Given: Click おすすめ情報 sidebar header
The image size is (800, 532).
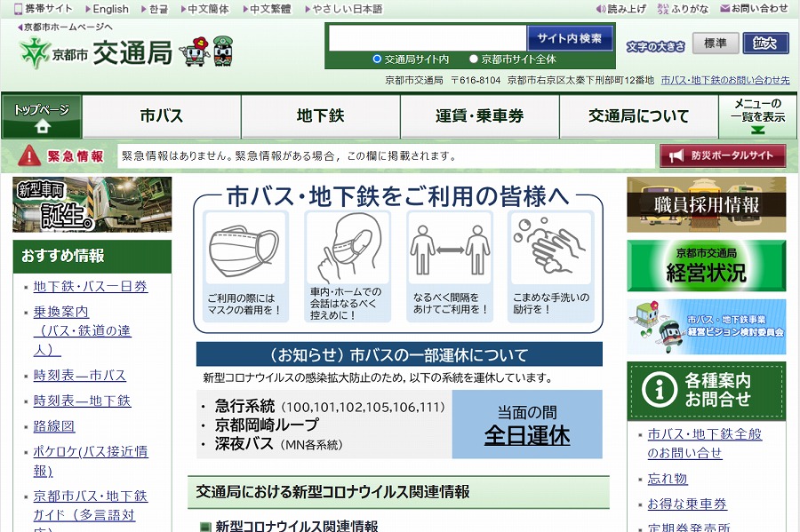Looking at the screenshot, I should 92,256.
